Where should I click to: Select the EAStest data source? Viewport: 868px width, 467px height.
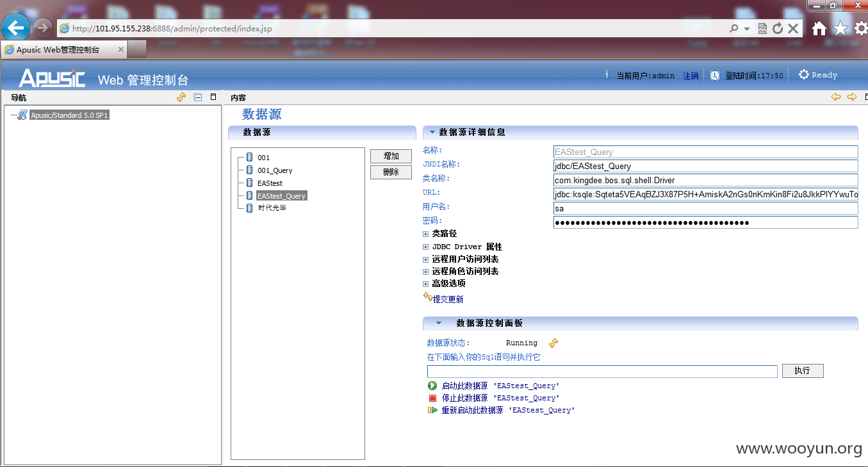click(270, 183)
